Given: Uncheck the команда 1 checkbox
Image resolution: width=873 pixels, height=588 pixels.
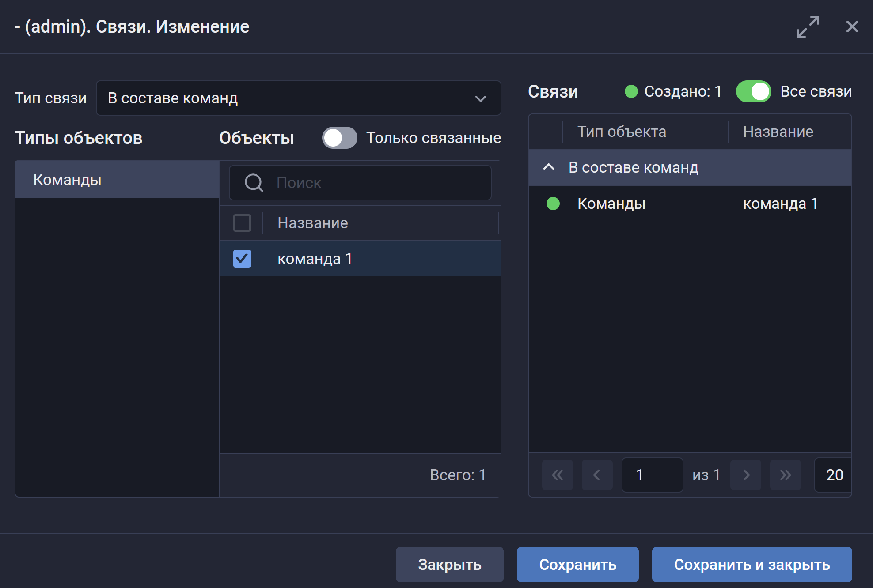Looking at the screenshot, I should (x=242, y=259).
